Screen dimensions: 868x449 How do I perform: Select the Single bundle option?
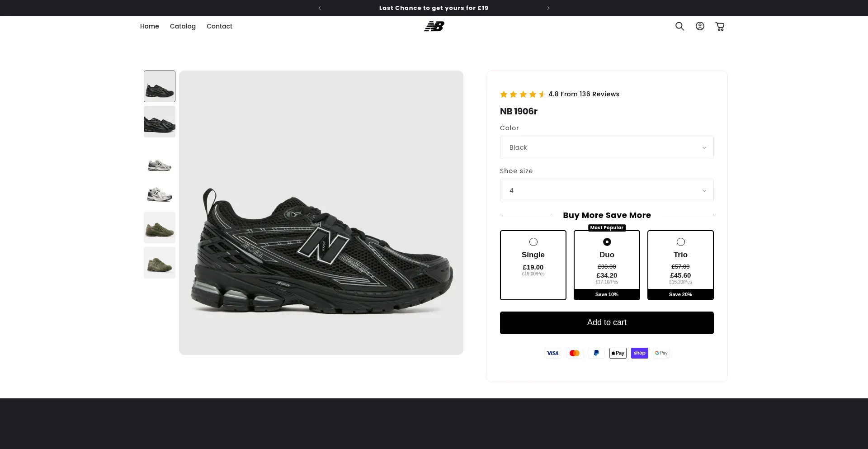click(x=533, y=265)
